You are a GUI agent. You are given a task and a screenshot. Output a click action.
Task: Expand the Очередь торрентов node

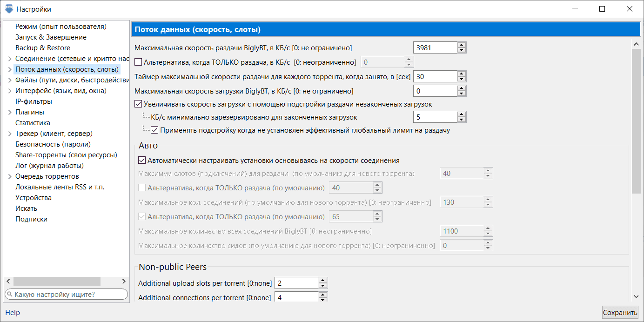[x=10, y=176]
